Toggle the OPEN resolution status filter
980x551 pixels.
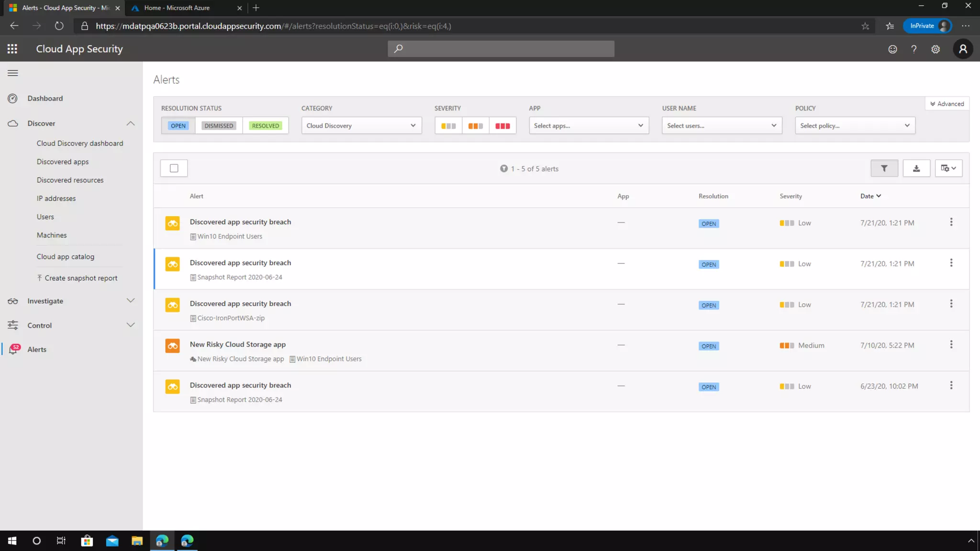coord(178,126)
